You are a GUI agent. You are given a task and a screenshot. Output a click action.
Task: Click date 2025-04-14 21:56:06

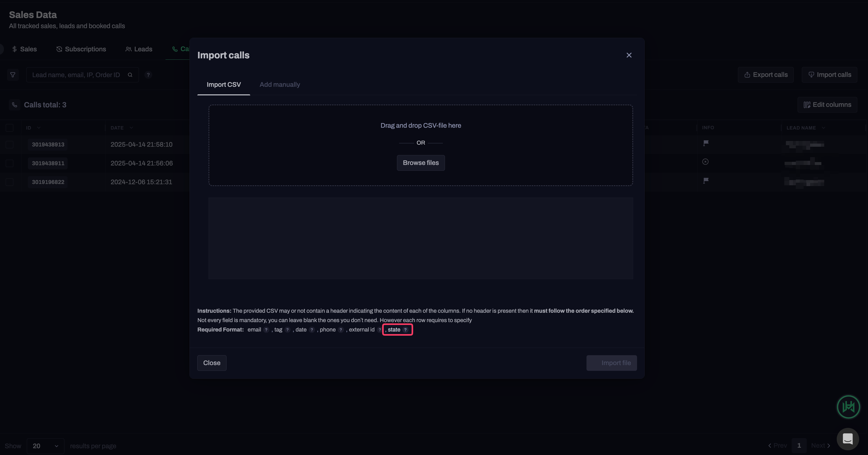142,163
